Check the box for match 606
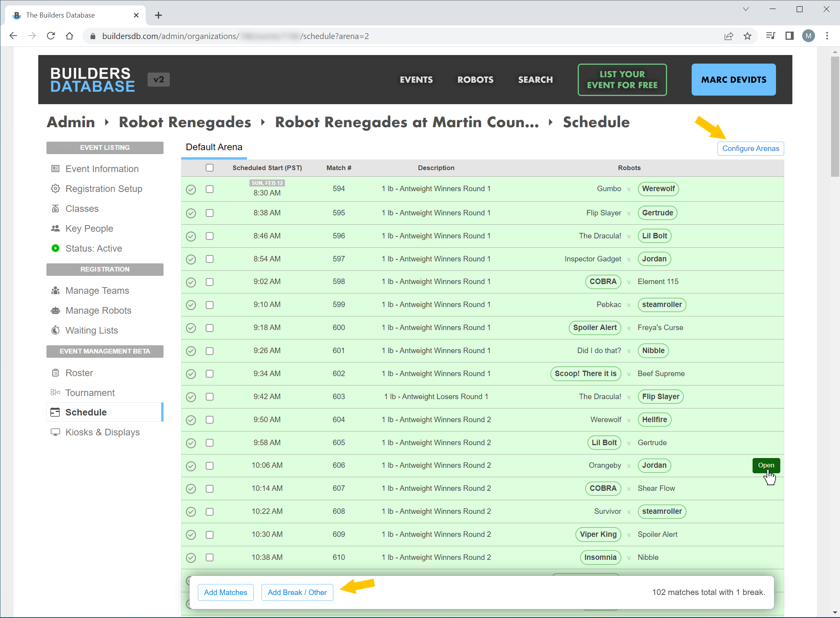The image size is (840, 618). pyautogui.click(x=210, y=466)
